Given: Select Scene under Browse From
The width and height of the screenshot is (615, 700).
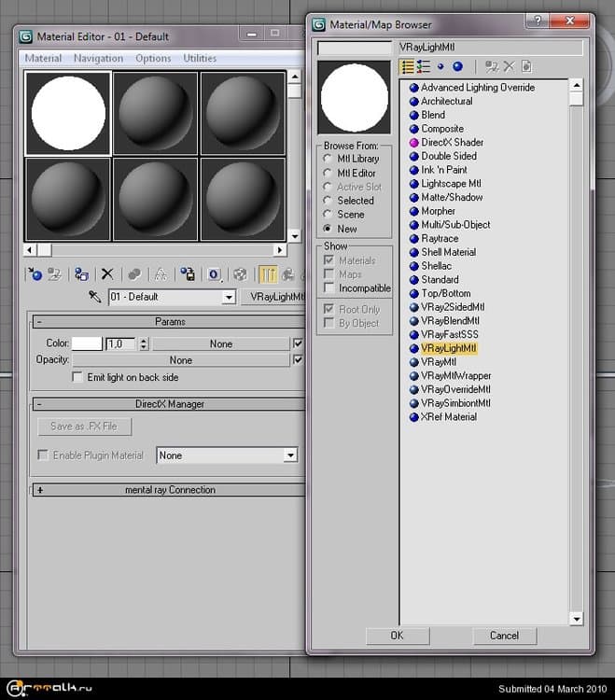Looking at the screenshot, I should point(328,215).
